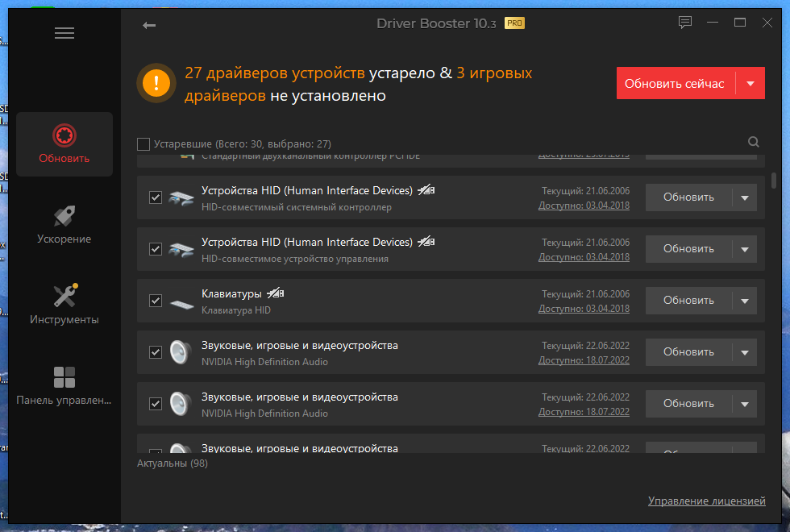Open the Инструменты tools section
Viewport: 790px width, 532px height.
pos(64,305)
